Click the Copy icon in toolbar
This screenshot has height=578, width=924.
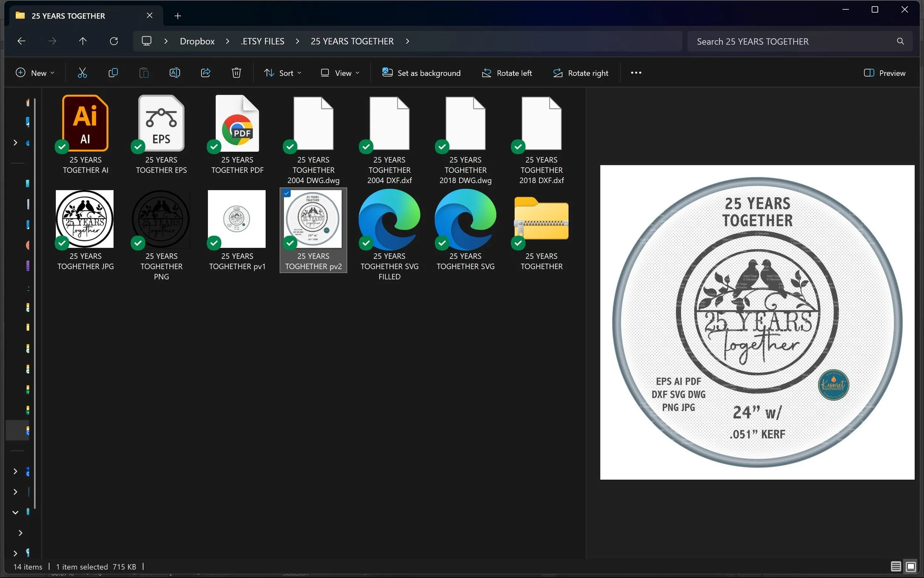pos(113,72)
